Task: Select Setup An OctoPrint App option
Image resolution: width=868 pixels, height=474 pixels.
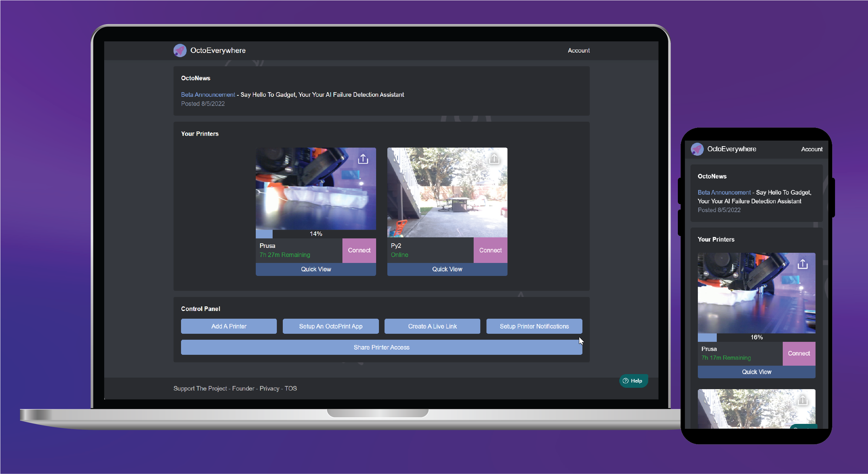Action: [x=331, y=326]
